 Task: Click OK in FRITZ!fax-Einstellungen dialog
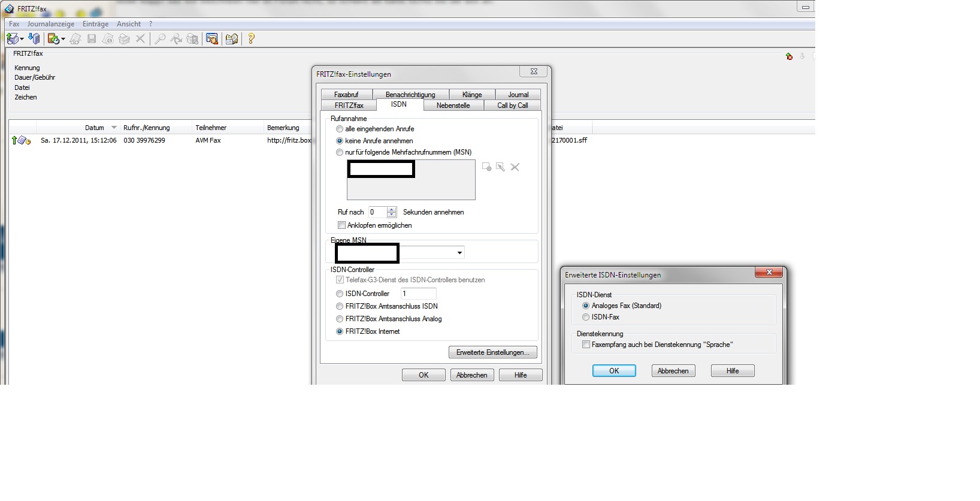424,375
